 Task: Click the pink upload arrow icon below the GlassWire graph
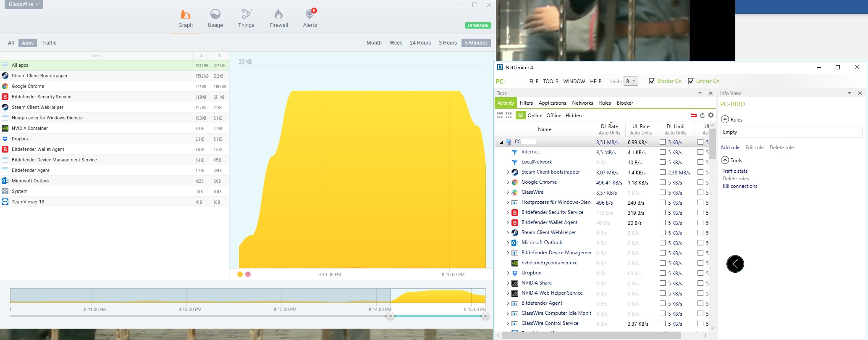point(248,274)
